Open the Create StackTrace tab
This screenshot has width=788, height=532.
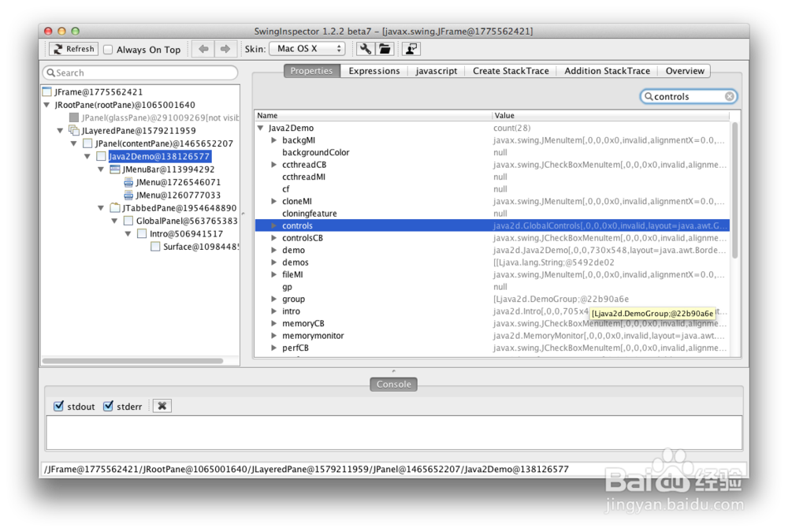pos(511,71)
